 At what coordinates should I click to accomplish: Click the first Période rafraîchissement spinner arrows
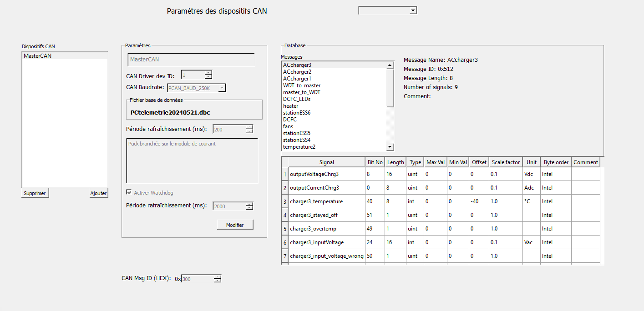click(x=249, y=130)
